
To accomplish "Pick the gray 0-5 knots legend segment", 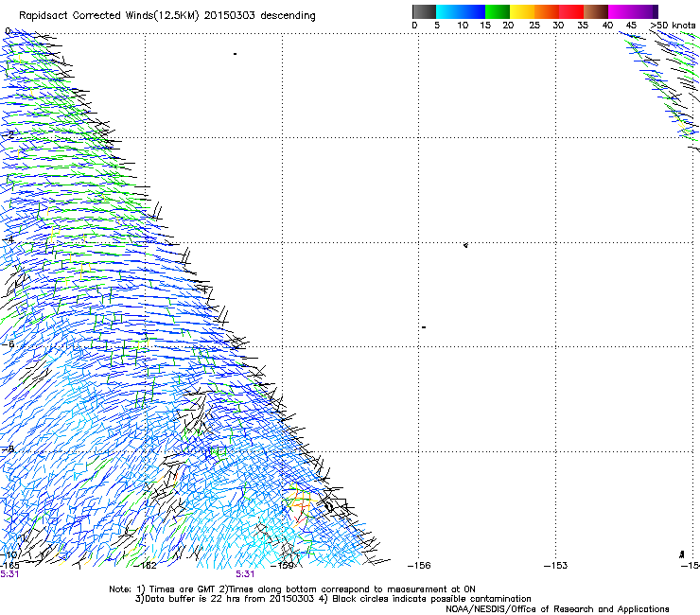I will 424,11.
